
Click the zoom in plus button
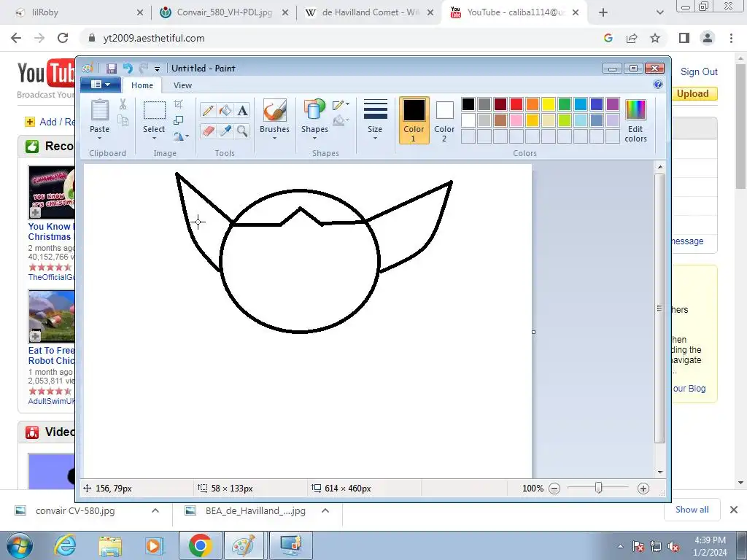643,489
